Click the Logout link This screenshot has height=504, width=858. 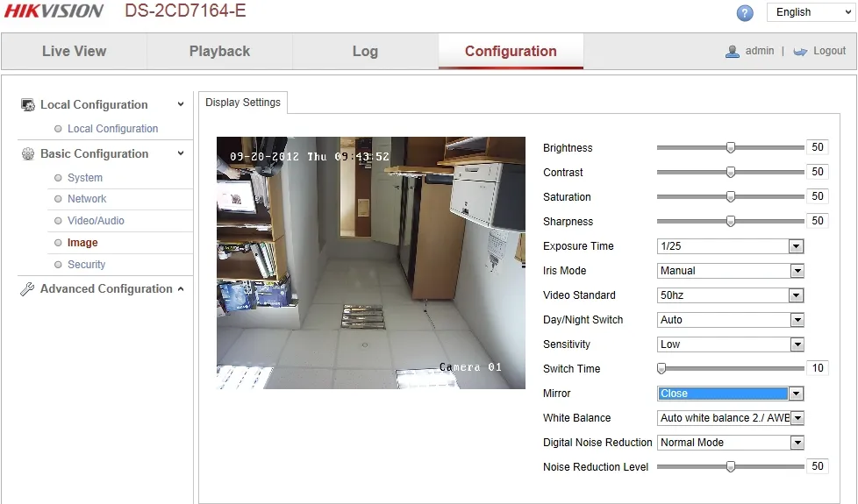830,51
